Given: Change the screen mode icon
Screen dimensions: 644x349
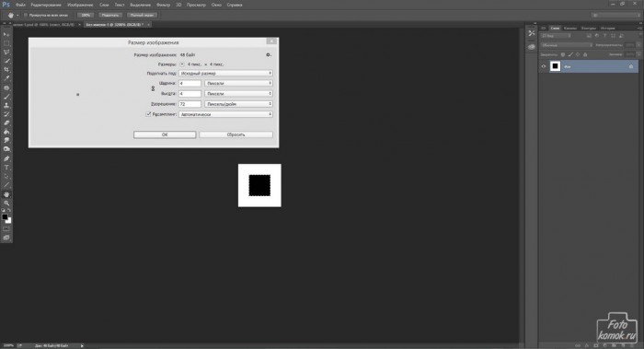Looking at the screenshot, I should [x=6, y=238].
